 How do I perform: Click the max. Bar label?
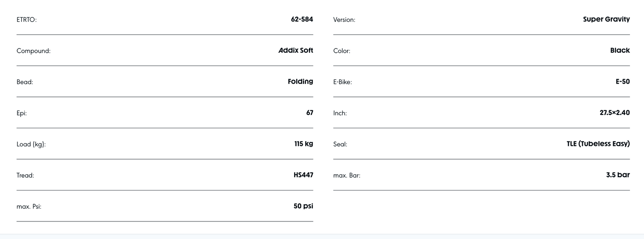coord(346,175)
